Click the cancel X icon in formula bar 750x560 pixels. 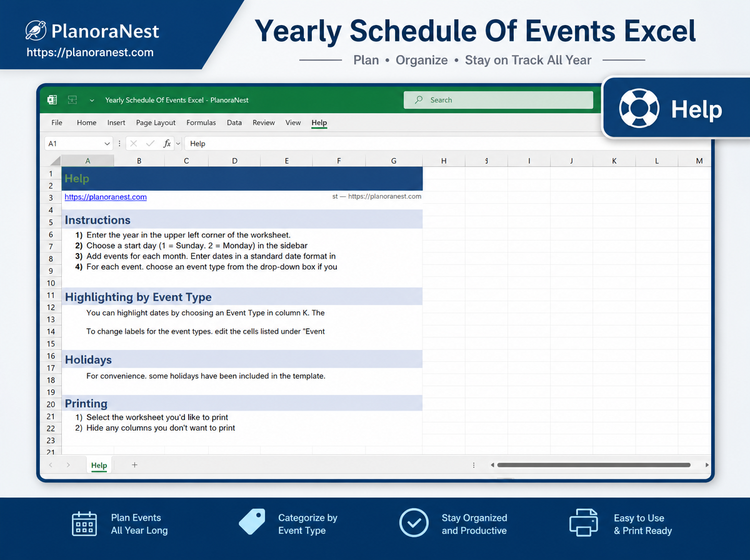pyautogui.click(x=133, y=144)
